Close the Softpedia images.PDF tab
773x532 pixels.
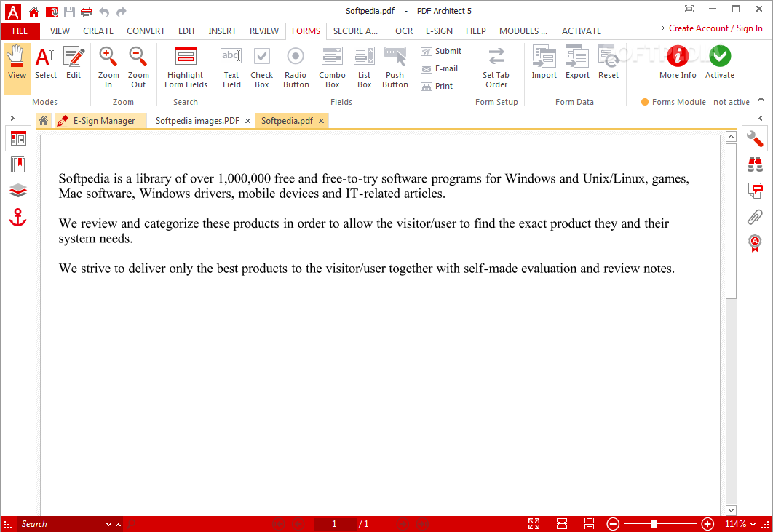click(247, 121)
